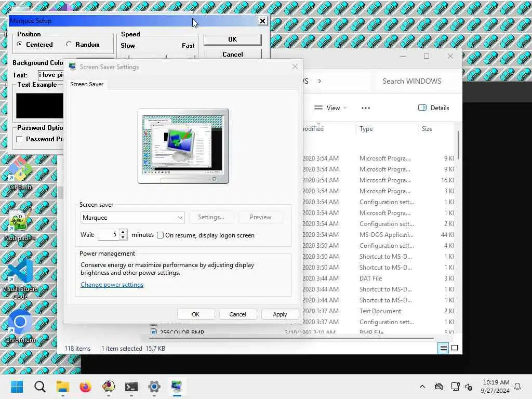
Task: Open taskbar Search
Action: (39, 387)
